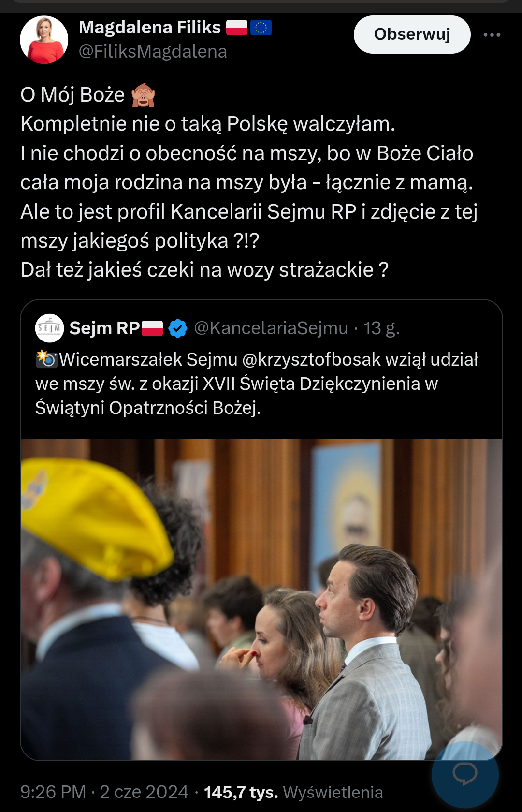Open the Magdalena Filiks display name
Image resolution: width=522 pixels, height=812 pixels.
pyautogui.click(x=150, y=28)
